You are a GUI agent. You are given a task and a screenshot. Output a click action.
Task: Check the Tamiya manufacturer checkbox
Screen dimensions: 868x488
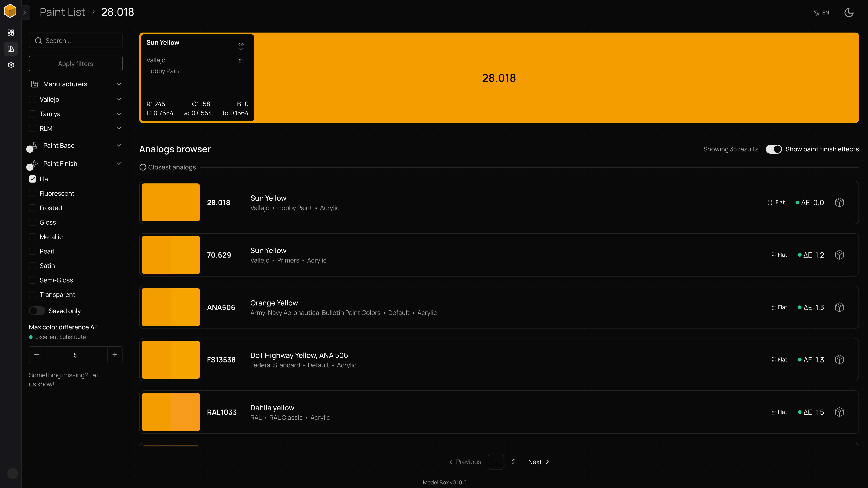(32, 114)
